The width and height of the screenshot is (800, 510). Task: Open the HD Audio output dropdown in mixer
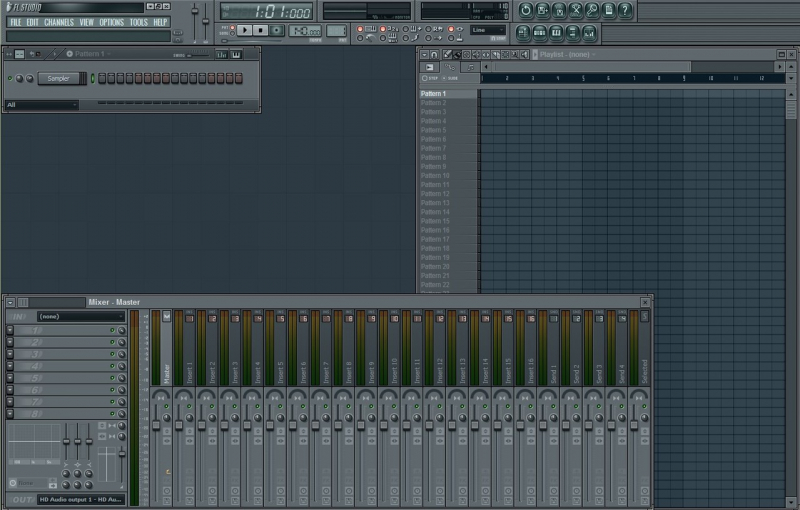(82, 499)
